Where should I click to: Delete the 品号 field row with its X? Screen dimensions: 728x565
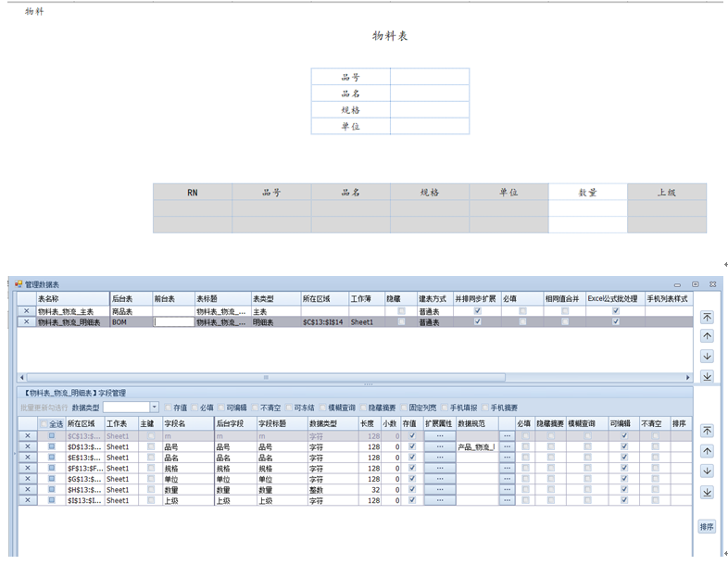27,446
